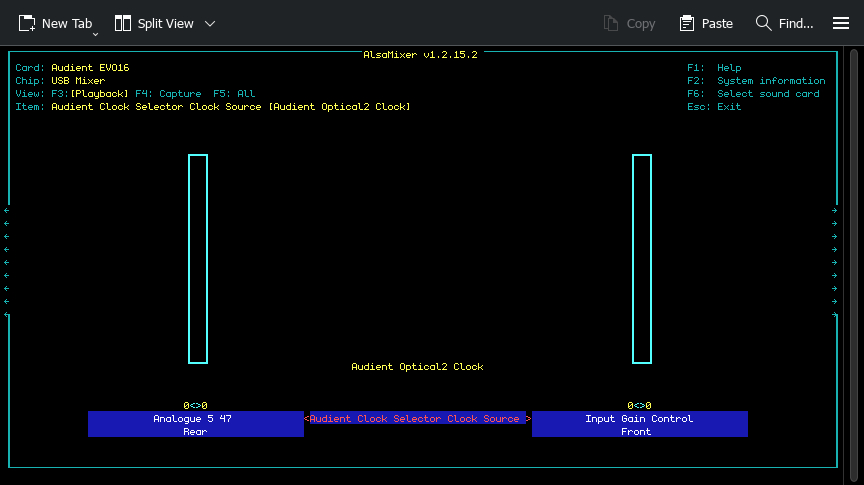Open Find with the magnifier icon
The height and width of the screenshot is (485, 864).
tap(763, 23)
